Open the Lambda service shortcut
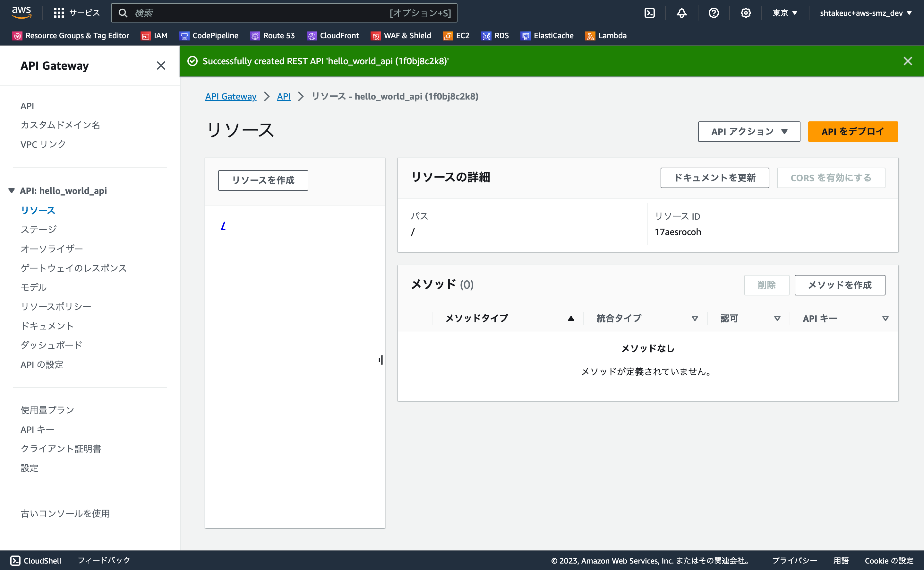 pyautogui.click(x=606, y=36)
